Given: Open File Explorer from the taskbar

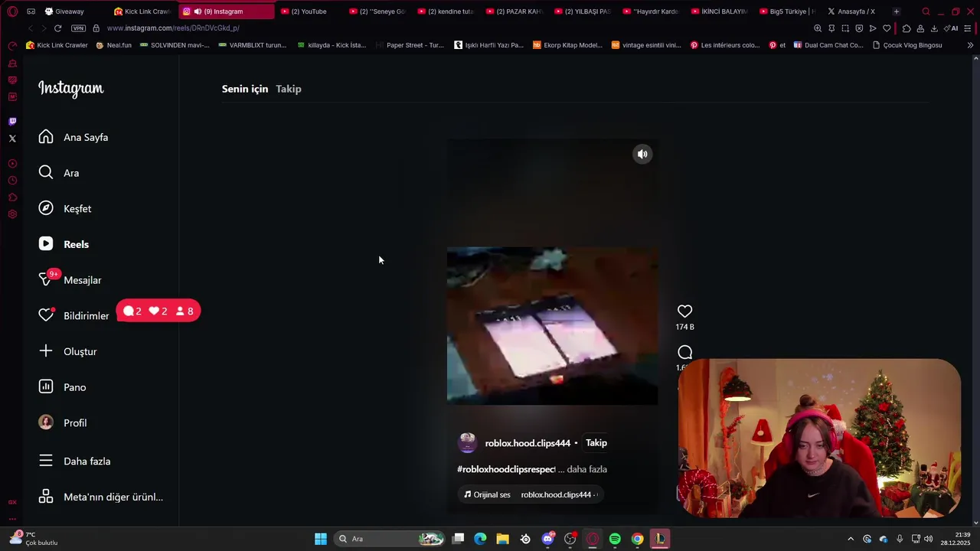Looking at the screenshot, I should tap(502, 539).
